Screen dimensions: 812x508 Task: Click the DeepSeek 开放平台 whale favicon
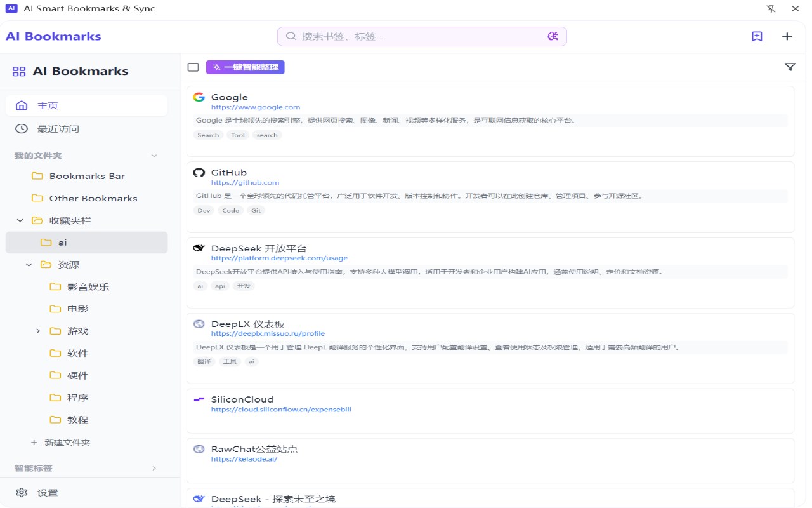(199, 248)
